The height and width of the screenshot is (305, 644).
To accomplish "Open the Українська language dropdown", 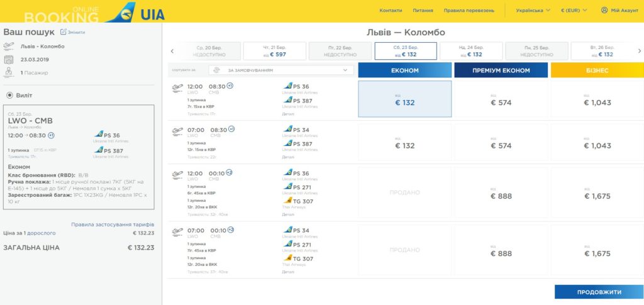I will point(533,10).
